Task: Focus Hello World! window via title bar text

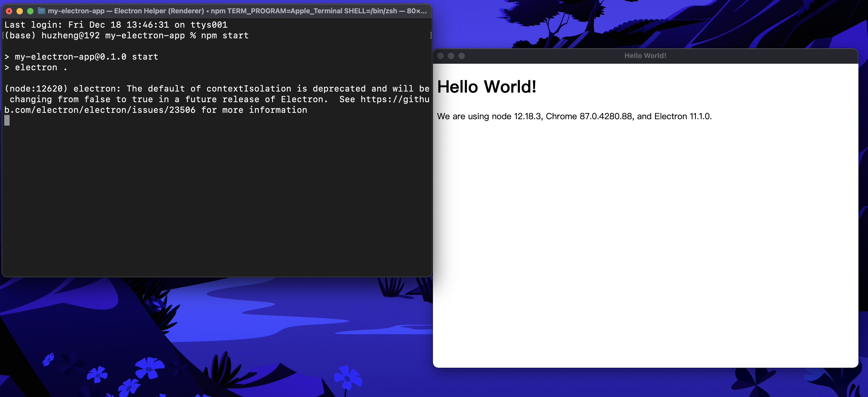Action: [645, 56]
